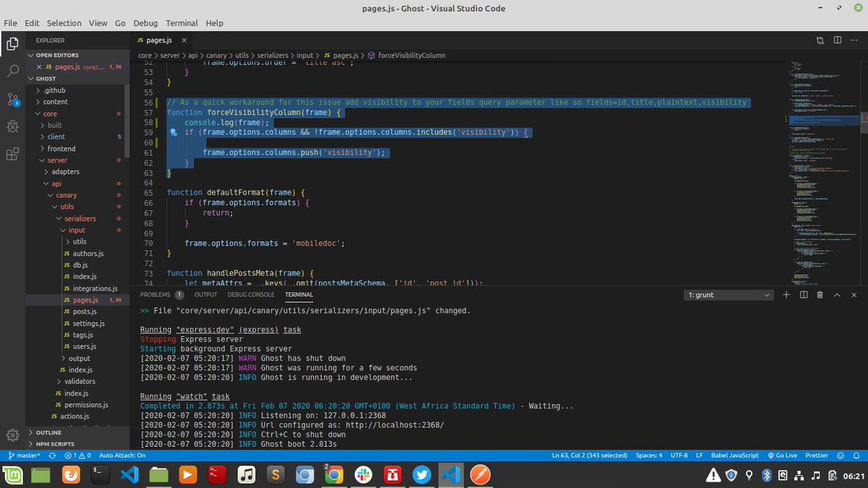This screenshot has width=868, height=488.
Task: Kill the terminal with the trash icon
Action: [820, 295]
